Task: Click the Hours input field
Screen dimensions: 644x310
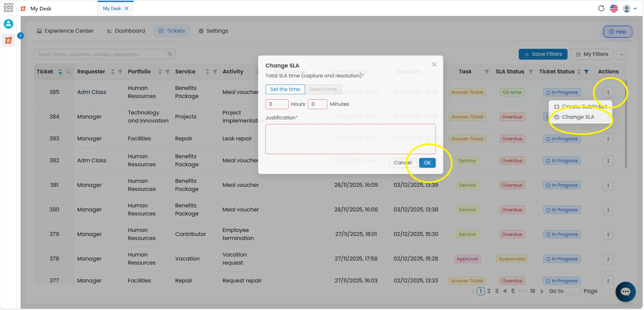Action: point(277,104)
